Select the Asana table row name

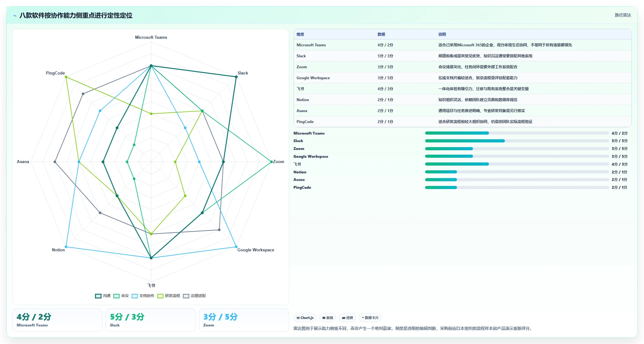click(302, 111)
